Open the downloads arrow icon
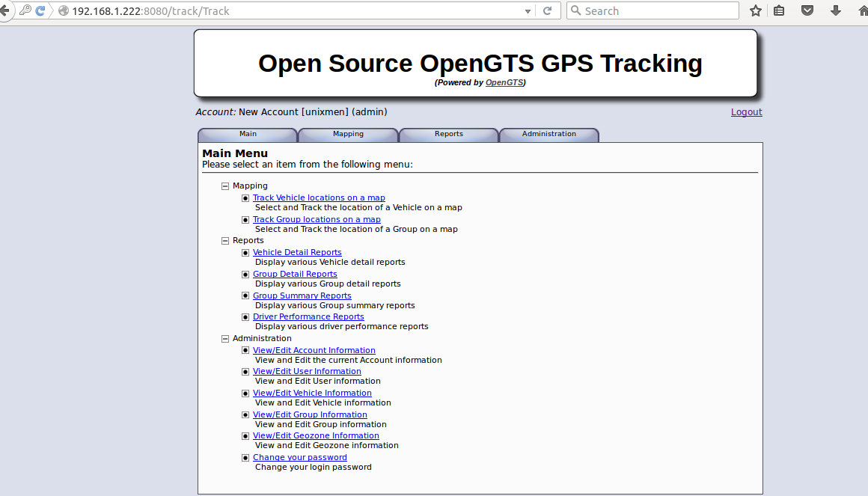This screenshot has width=868, height=496. tap(835, 10)
